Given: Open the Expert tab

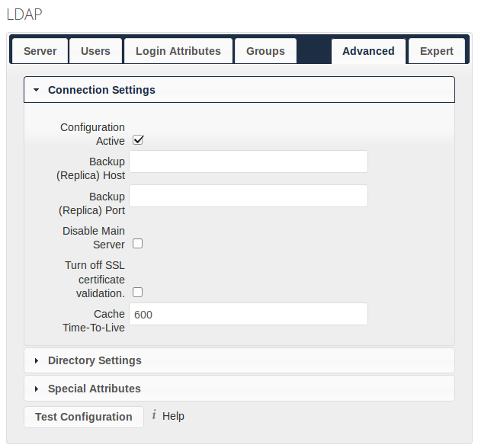Looking at the screenshot, I should pyautogui.click(x=437, y=51).
